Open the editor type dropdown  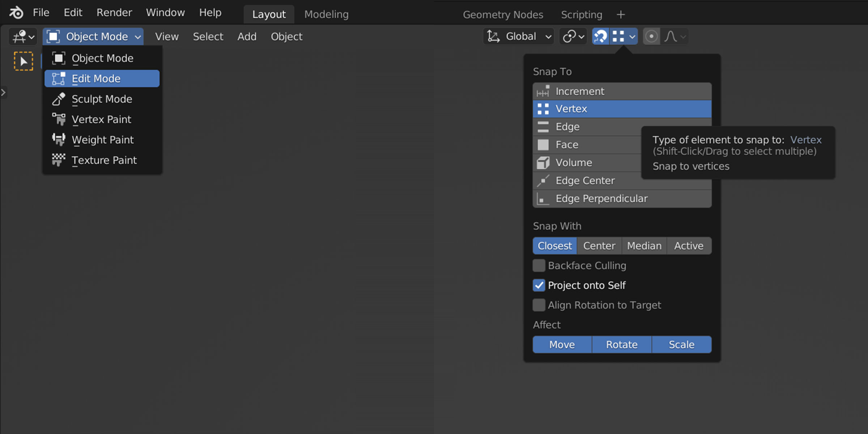click(x=23, y=37)
